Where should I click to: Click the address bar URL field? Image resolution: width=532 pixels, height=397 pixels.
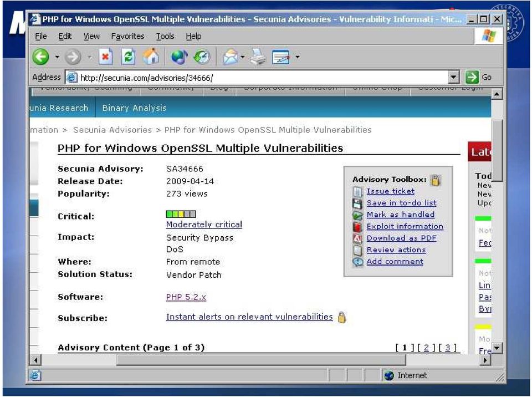tap(263, 78)
